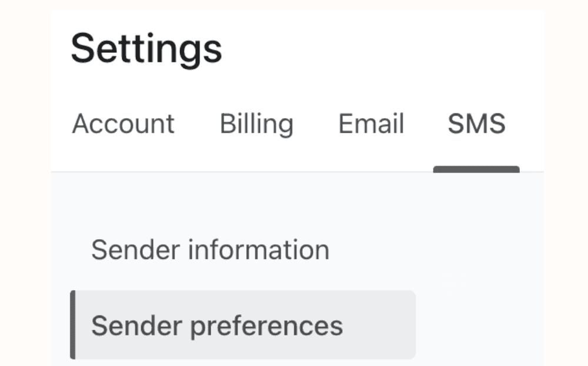The height and width of the screenshot is (366, 588).
Task: Select the Email settings tab
Action: [x=371, y=123]
